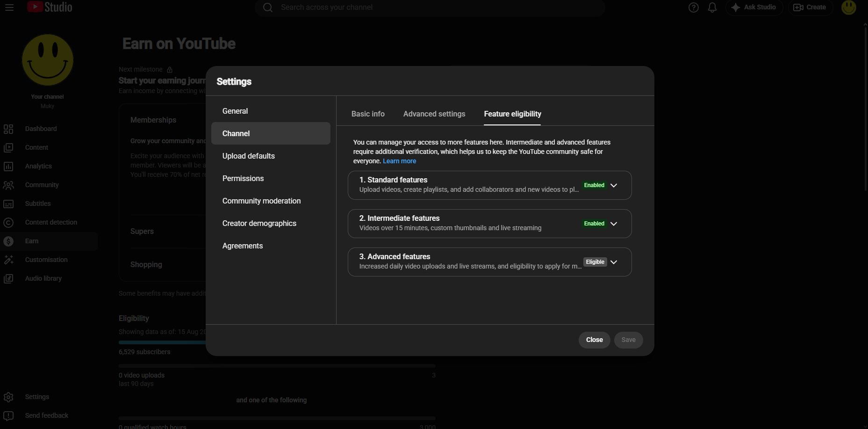Image resolution: width=868 pixels, height=429 pixels.
Task: Go to Dashboard page
Action: (x=41, y=129)
